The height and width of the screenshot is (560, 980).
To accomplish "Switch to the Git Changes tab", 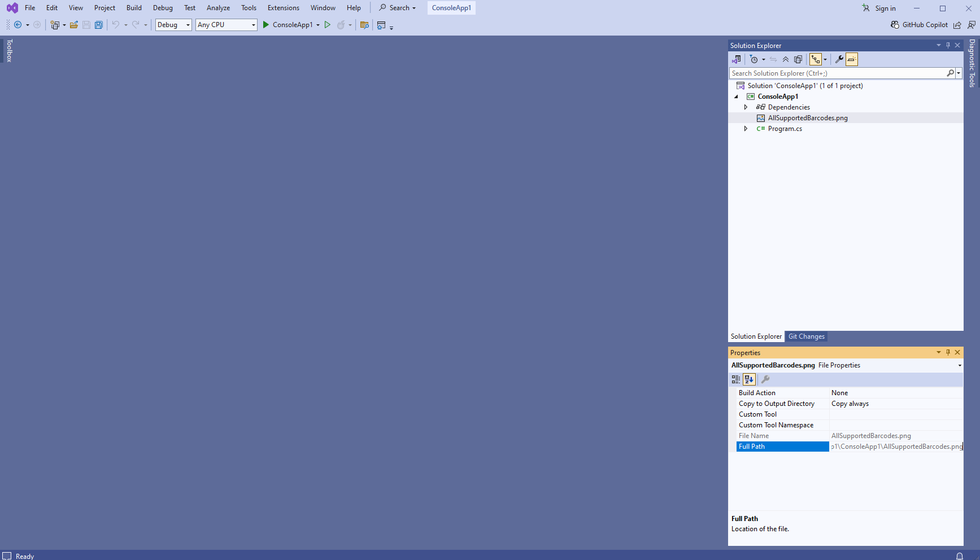I will (806, 336).
